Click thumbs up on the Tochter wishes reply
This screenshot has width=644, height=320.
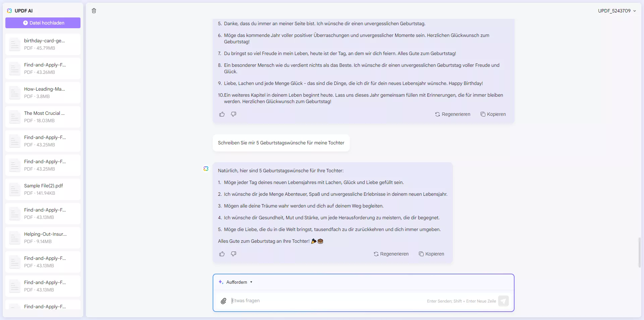(222, 254)
